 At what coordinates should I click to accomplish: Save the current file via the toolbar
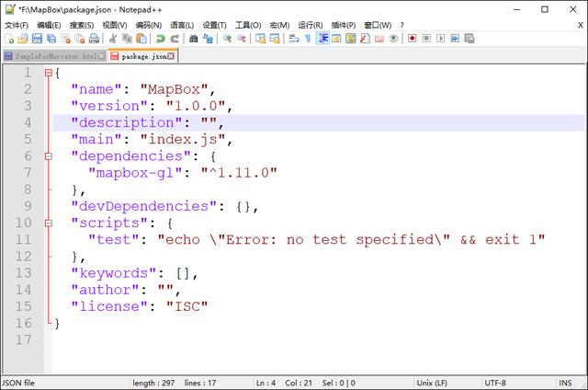pyautogui.click(x=37, y=39)
